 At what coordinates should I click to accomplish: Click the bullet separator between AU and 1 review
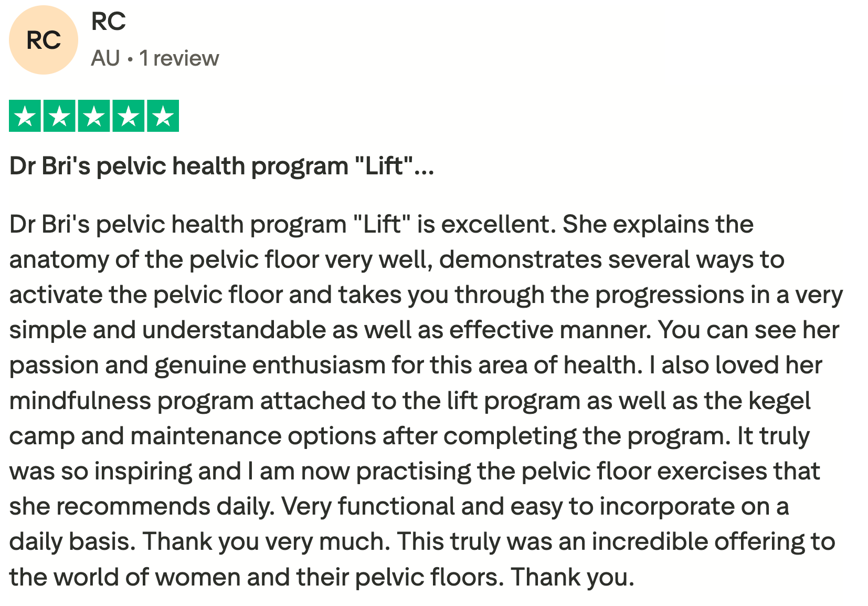coord(130,59)
